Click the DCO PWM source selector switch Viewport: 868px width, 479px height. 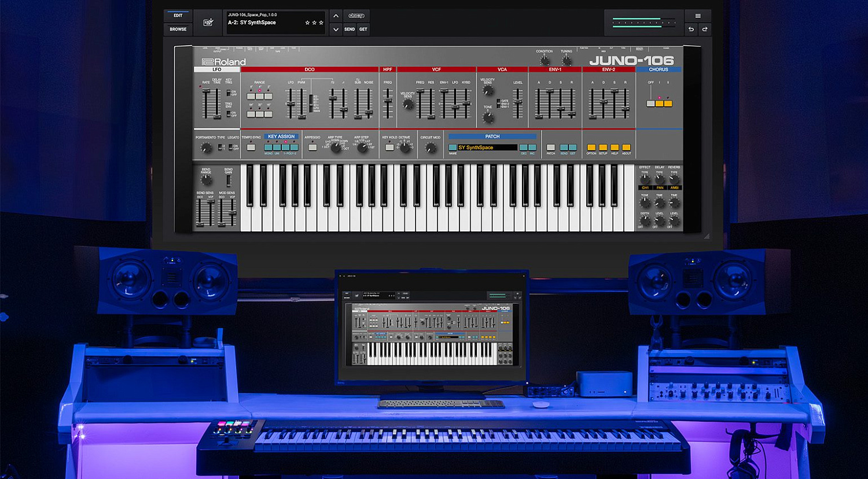(x=311, y=104)
